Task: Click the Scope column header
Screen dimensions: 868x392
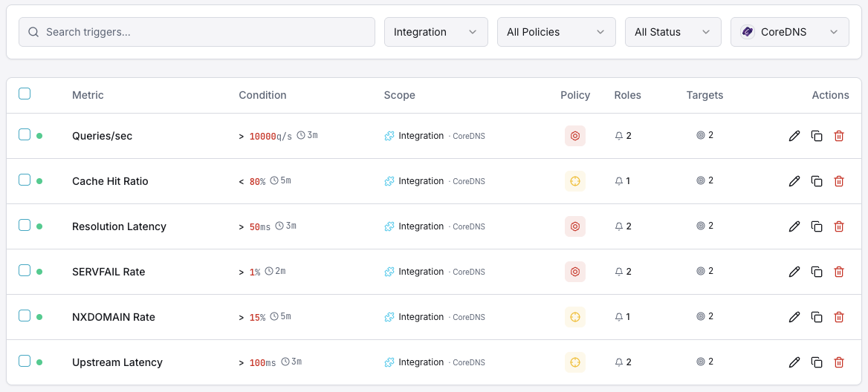Action: [x=400, y=95]
